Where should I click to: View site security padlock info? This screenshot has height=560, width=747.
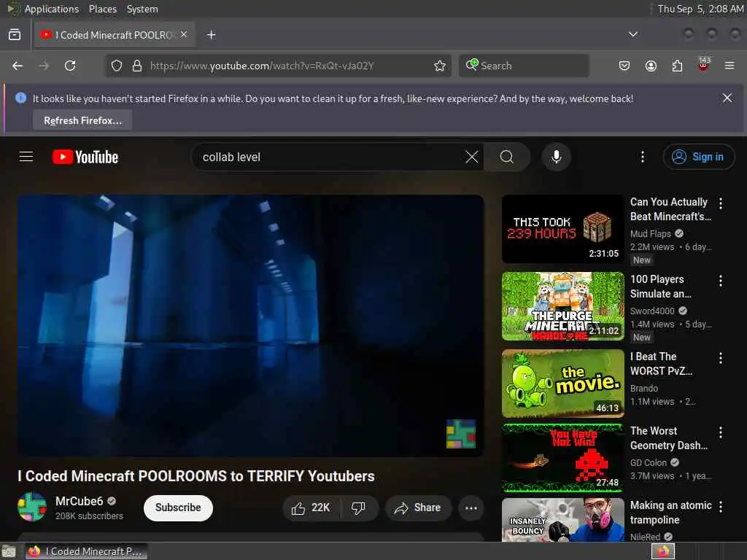(137, 66)
